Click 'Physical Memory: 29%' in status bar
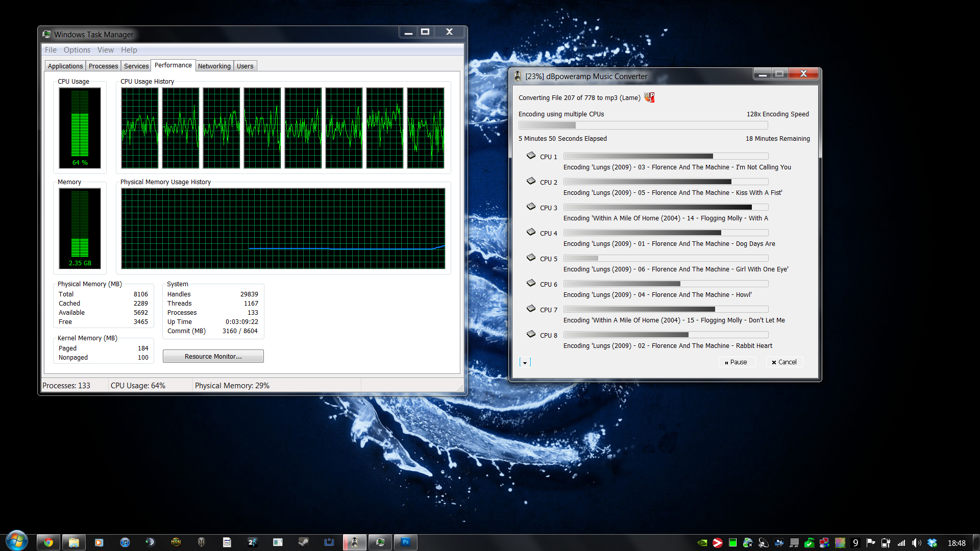The image size is (980, 551). coord(232,386)
